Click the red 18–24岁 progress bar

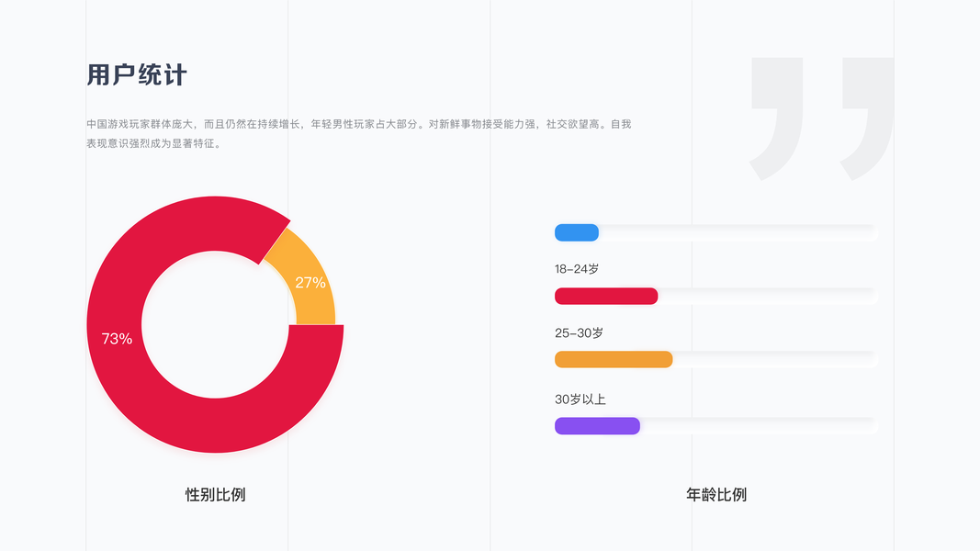[x=606, y=296]
